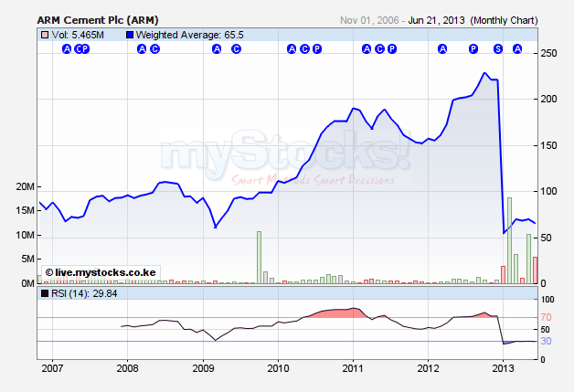Select the C event marker in 2011
This screenshot has width=574, height=392.
(380, 48)
